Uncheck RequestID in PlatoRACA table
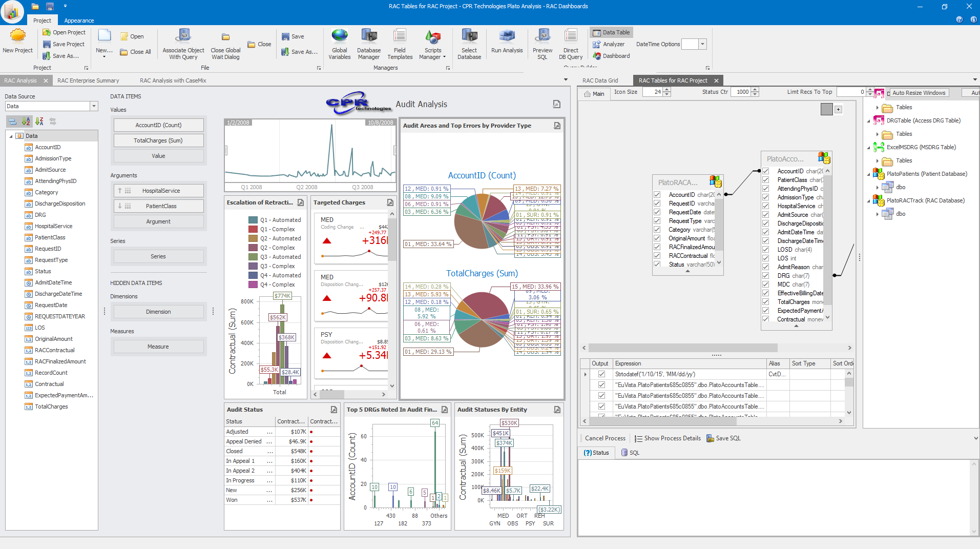Viewport: 980px width, 549px height. click(x=657, y=204)
